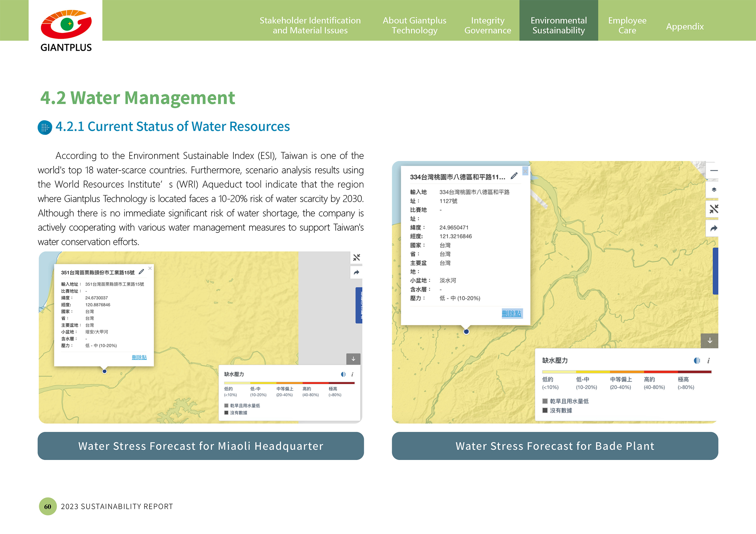Image resolution: width=756 pixels, height=534 pixels.
Task: Click the Giantplus logo
Action: pyautogui.click(x=66, y=31)
